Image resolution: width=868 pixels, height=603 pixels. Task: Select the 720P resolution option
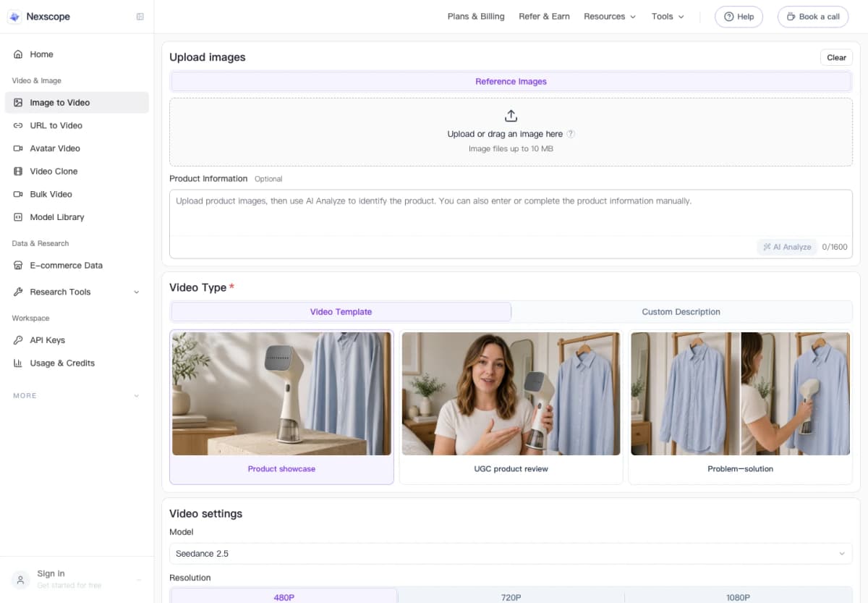tap(511, 597)
